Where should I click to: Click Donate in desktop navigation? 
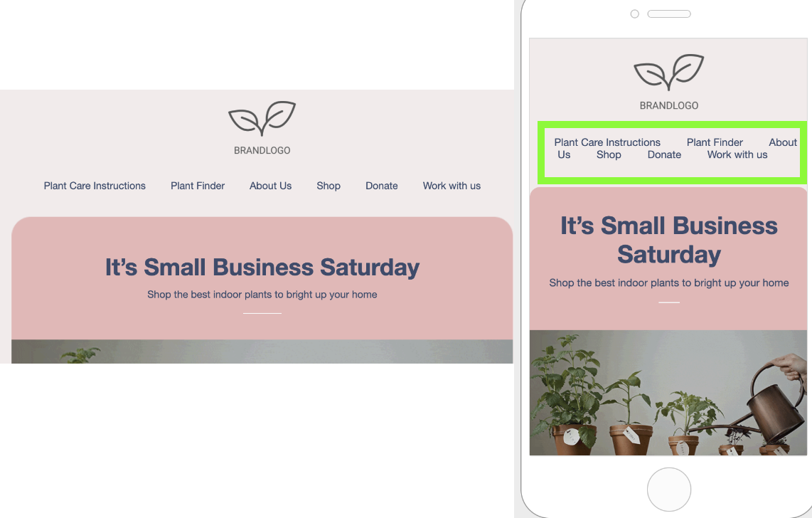(x=382, y=186)
